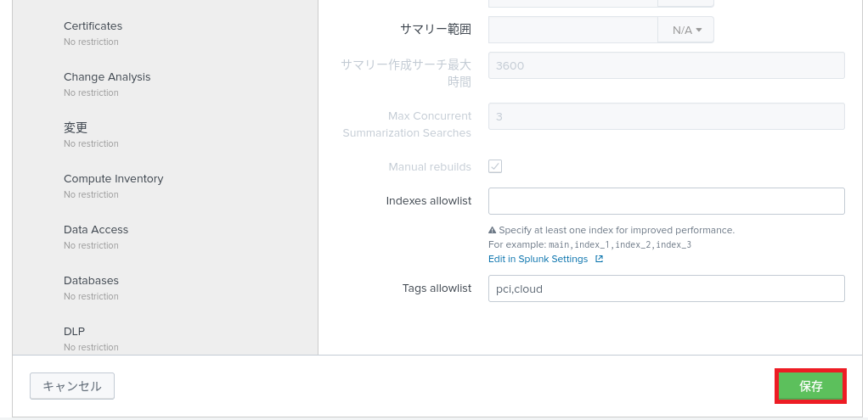
Task: Select Change Analysis in the sidebar list
Action: click(x=107, y=77)
